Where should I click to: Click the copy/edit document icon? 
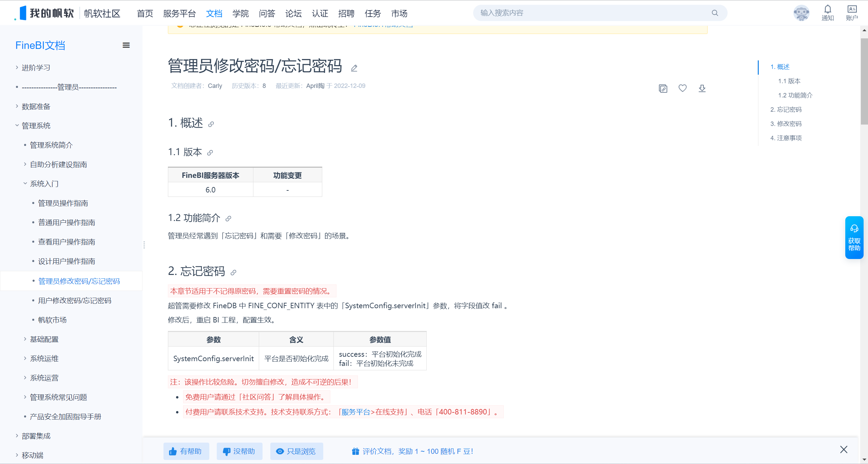663,88
